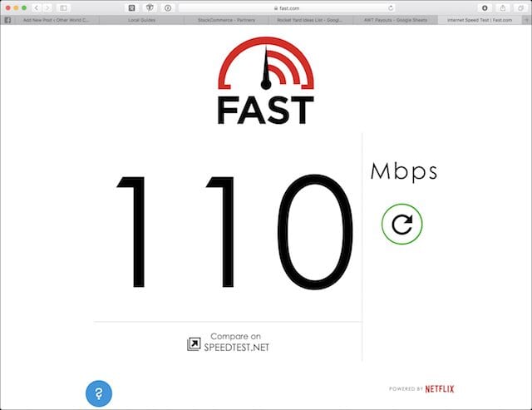
Task: Click the page reload icon in address bar
Action: (x=391, y=7)
